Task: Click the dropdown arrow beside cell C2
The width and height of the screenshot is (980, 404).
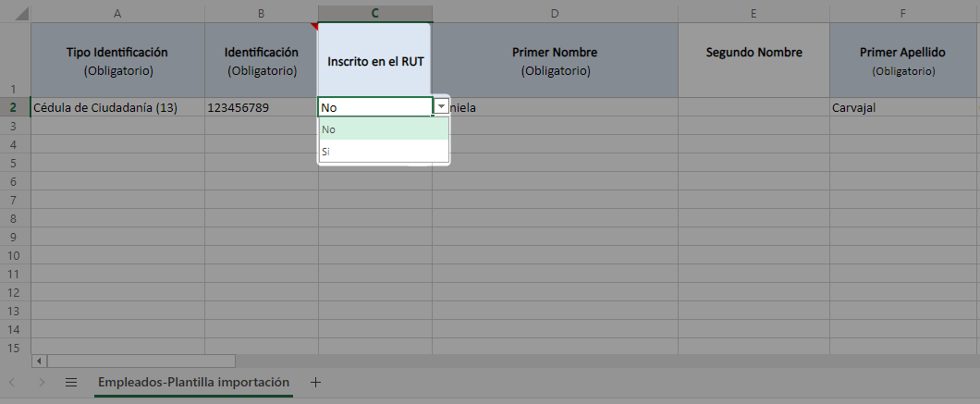Action: point(441,107)
